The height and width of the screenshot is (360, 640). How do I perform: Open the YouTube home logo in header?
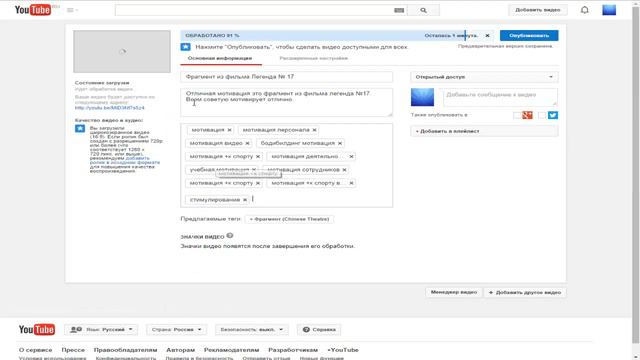click(x=33, y=10)
